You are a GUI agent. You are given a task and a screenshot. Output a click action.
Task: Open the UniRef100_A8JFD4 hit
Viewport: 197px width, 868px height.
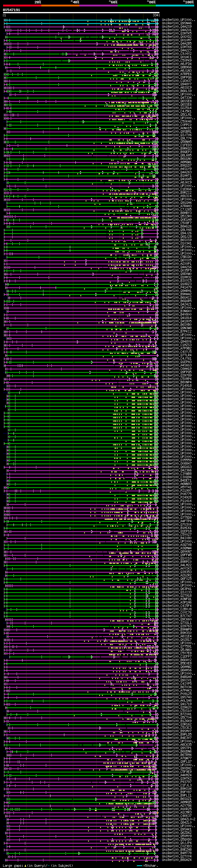[x=177, y=64]
